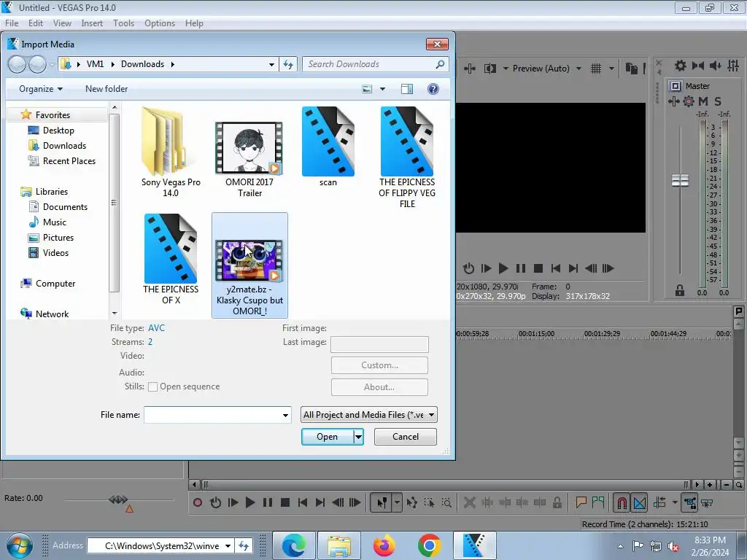Open the Open button's split arrow

click(x=359, y=437)
